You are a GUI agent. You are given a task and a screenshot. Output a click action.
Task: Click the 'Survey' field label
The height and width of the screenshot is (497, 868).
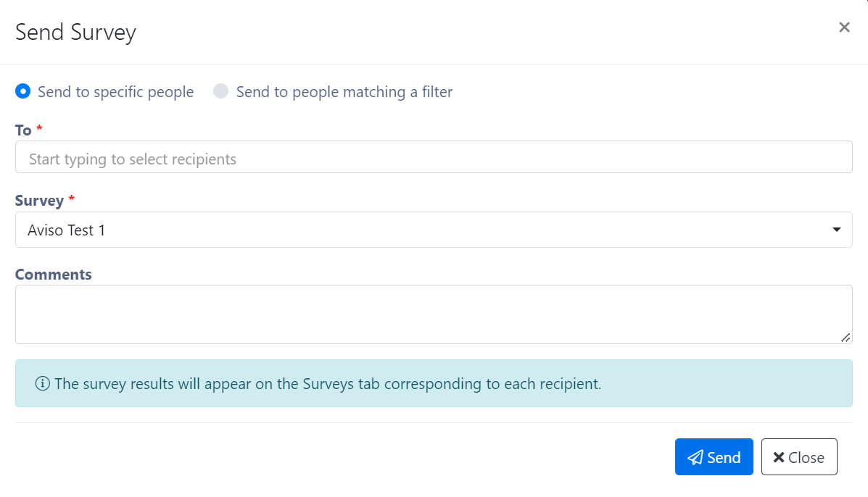[x=39, y=201]
